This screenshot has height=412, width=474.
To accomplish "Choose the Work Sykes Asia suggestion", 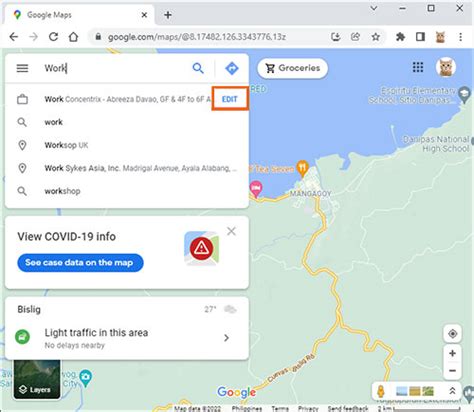I will (127, 168).
